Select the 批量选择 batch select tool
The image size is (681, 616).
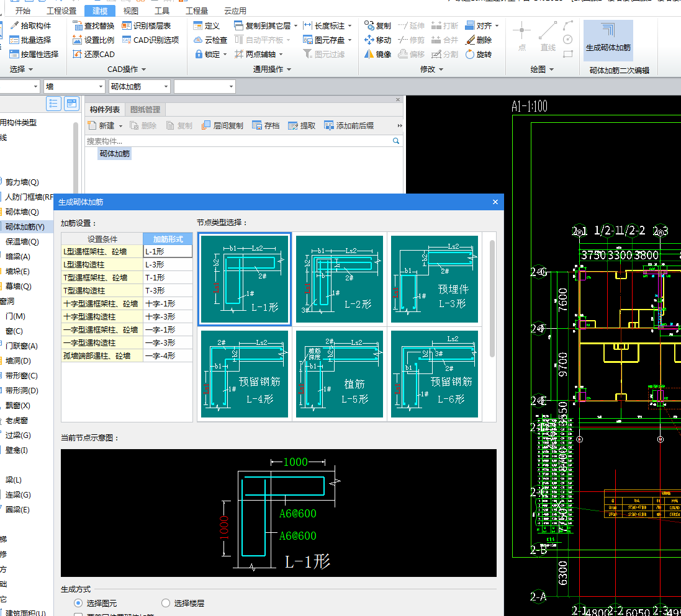coord(30,40)
